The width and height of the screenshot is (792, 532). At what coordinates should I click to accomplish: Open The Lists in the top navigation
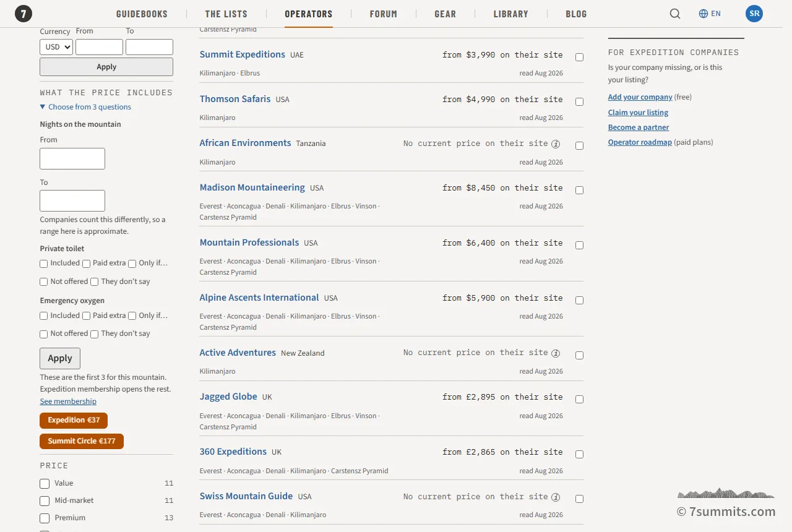(226, 14)
